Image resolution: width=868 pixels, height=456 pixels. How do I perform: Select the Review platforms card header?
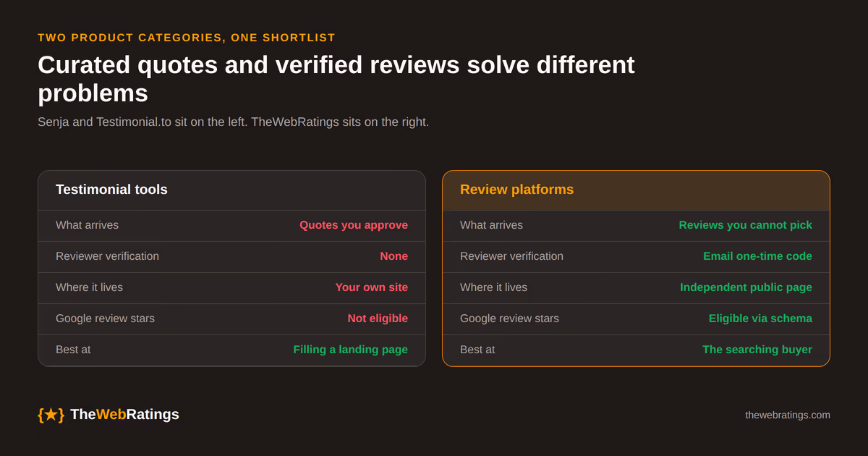point(636,190)
